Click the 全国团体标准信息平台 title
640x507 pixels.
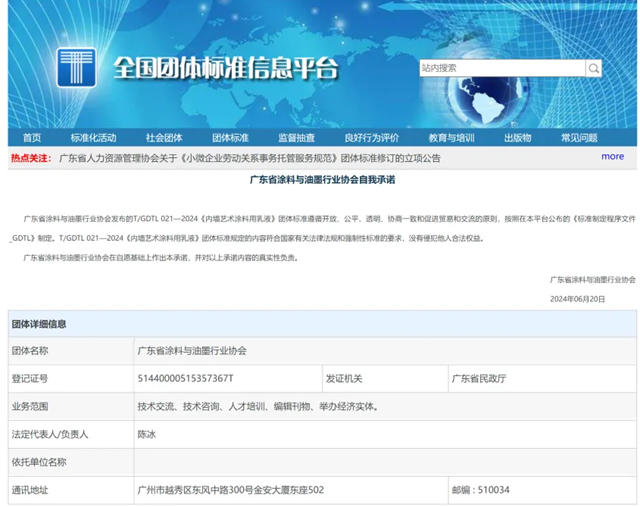pos(226,68)
